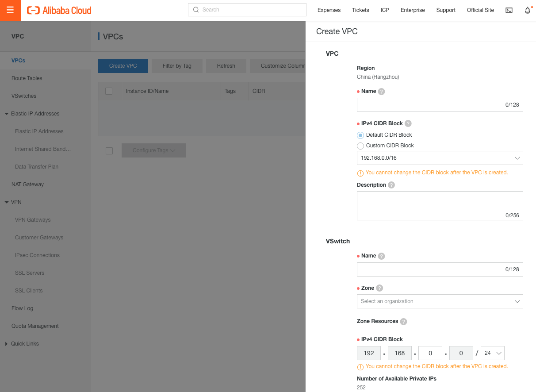Open the /24 subnet mask dropdown
Viewport: 536px width, 392px height.
pos(493,353)
